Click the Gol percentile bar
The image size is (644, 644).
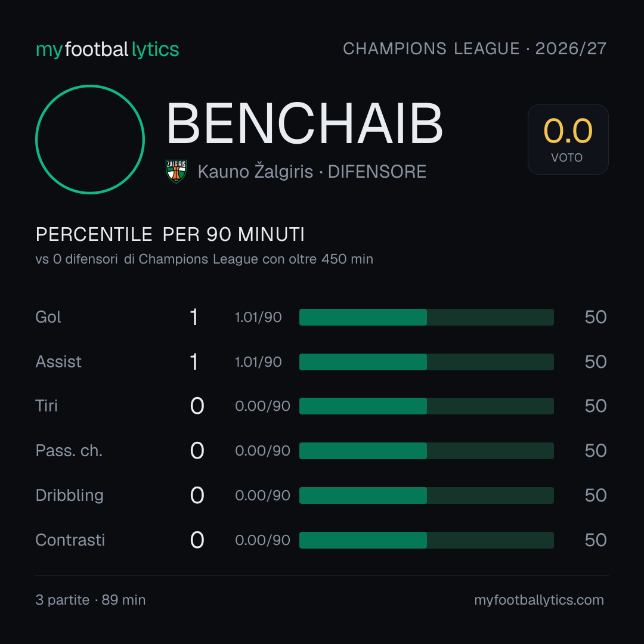point(426,317)
